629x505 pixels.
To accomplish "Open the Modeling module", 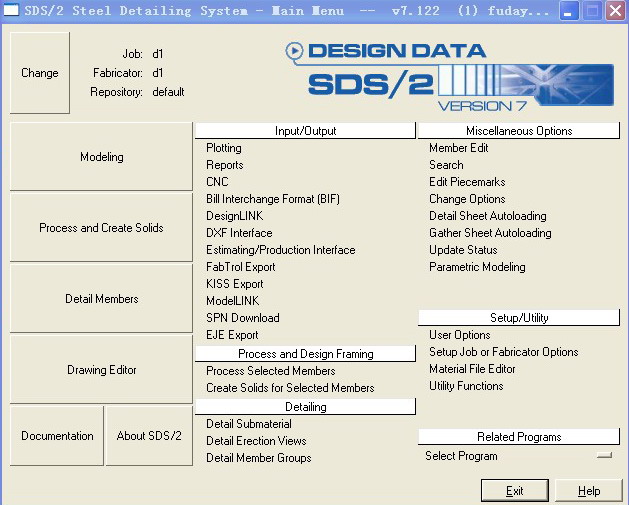I will [x=101, y=157].
